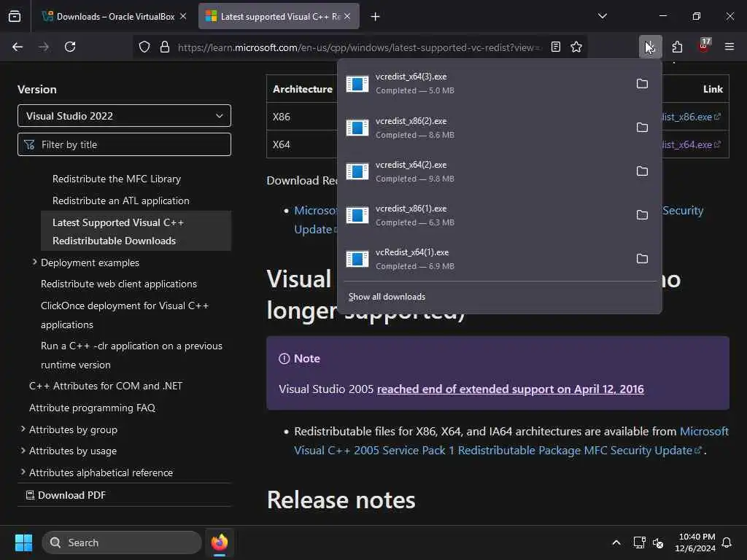Bookmark this page with the star icon
The width and height of the screenshot is (747, 560).
576,47
